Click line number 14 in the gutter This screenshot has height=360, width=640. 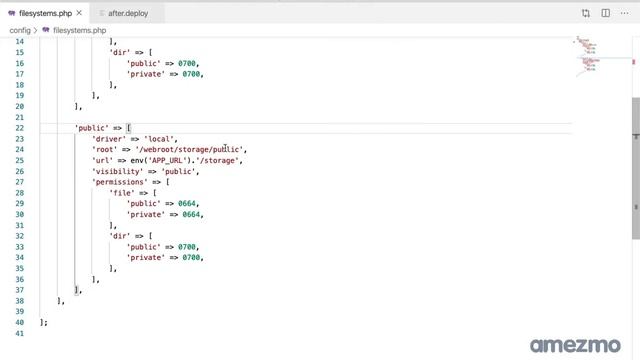click(20, 42)
